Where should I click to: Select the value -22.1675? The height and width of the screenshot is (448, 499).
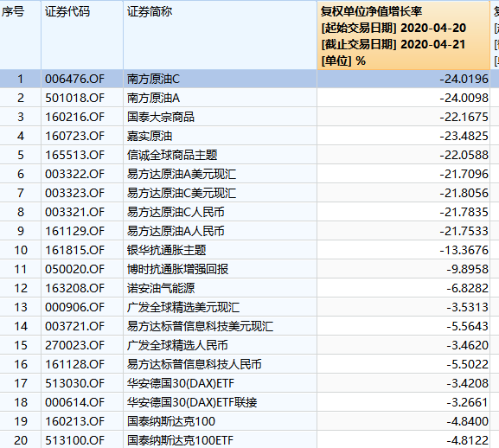(x=464, y=117)
